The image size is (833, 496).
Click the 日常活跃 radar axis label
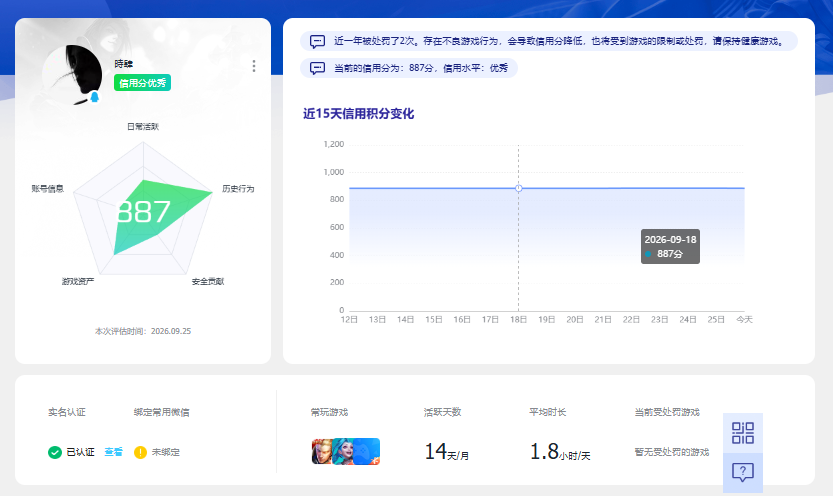(143, 126)
